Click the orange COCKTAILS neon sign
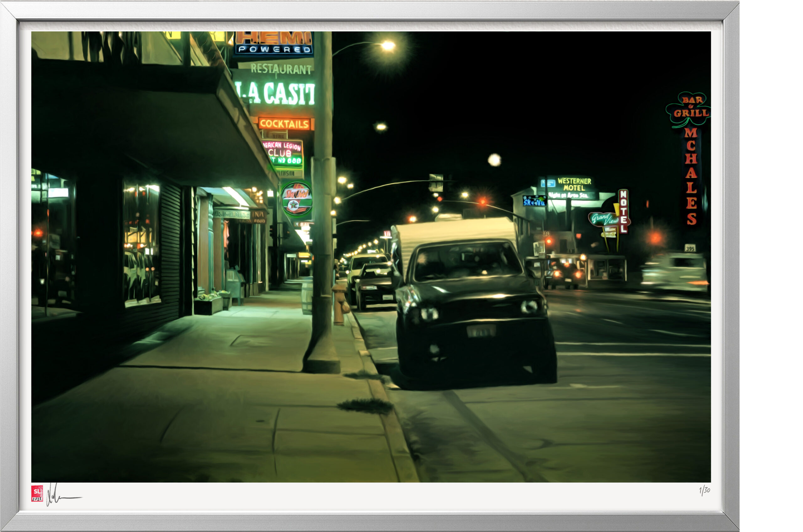This screenshot has width=803, height=532. tap(285, 124)
